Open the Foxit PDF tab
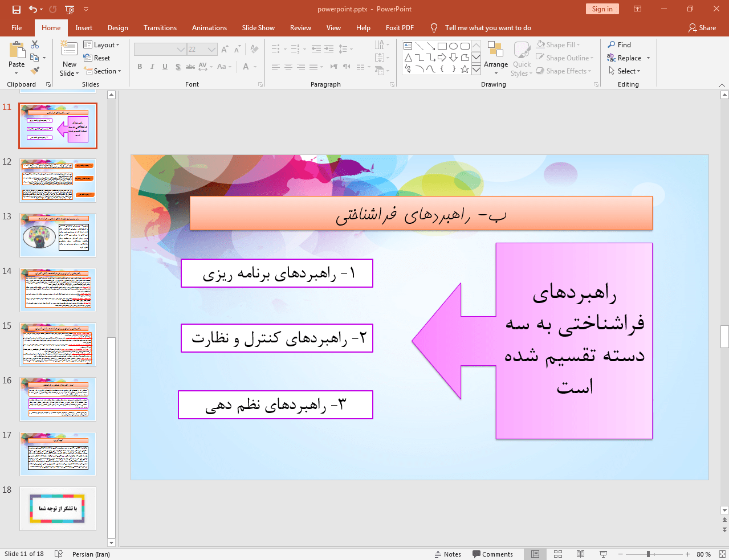Screen dimensions: 729x560 [x=400, y=27]
